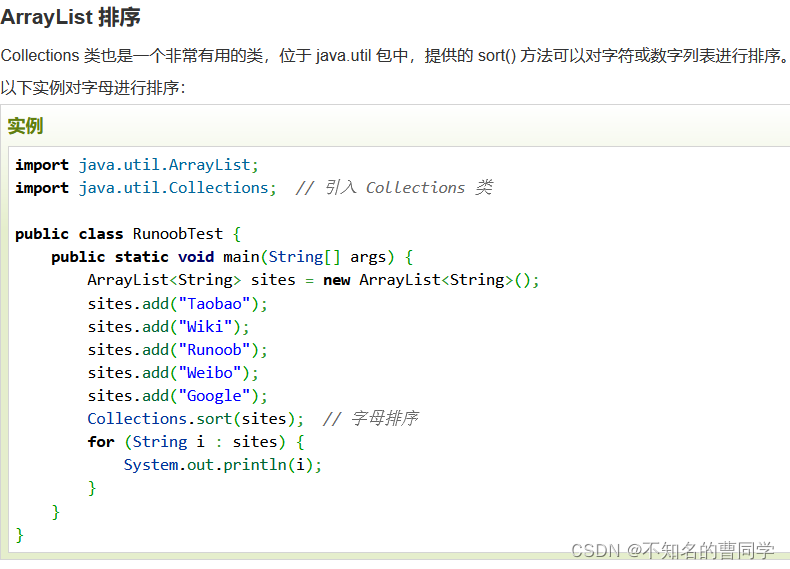Image resolution: width=790 pixels, height=569 pixels.
Task: Click the heading "ArrayList 排序"
Action: coord(70,17)
